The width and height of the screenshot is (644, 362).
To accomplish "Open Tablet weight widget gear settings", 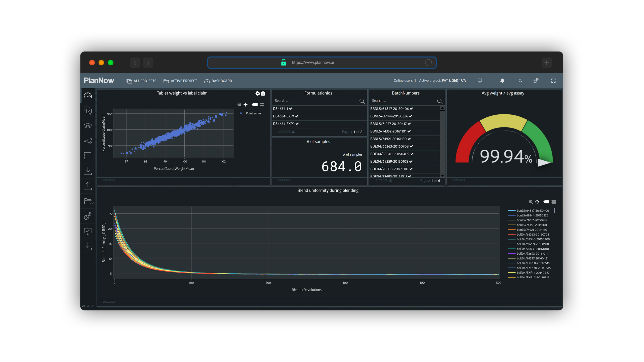I will pos(257,93).
